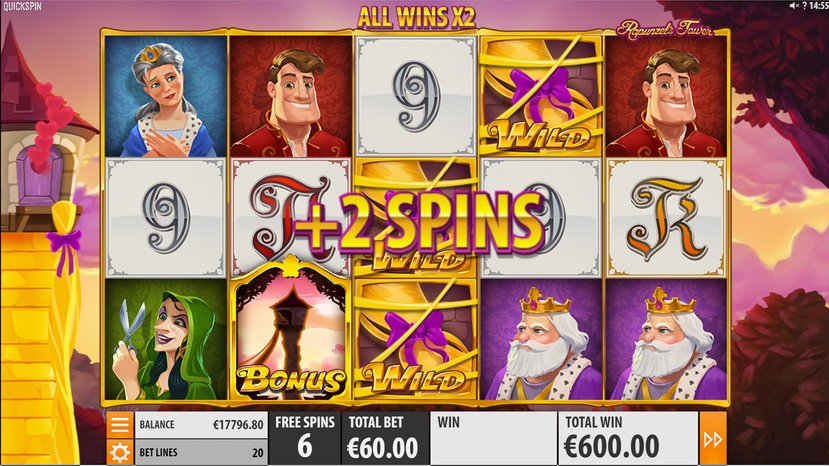Select the green-hooded witch with scissors
This screenshot has width=829, height=466.
(166, 339)
